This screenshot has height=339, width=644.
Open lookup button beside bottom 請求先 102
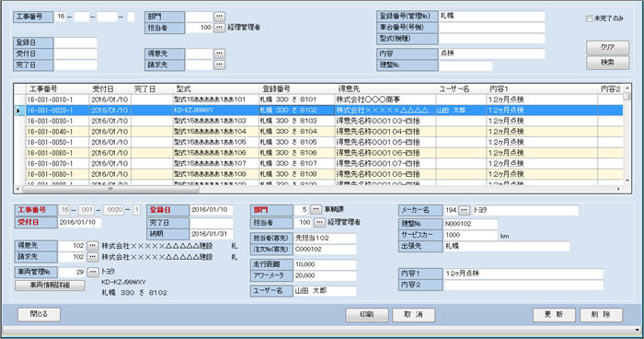point(92,257)
